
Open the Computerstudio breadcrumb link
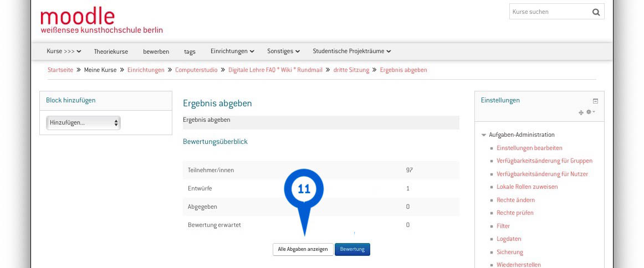(196, 70)
